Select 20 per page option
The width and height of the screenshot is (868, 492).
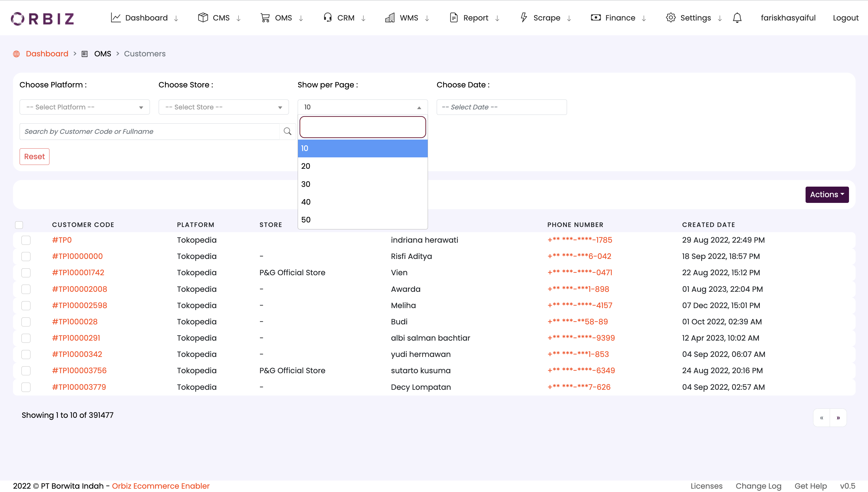362,166
